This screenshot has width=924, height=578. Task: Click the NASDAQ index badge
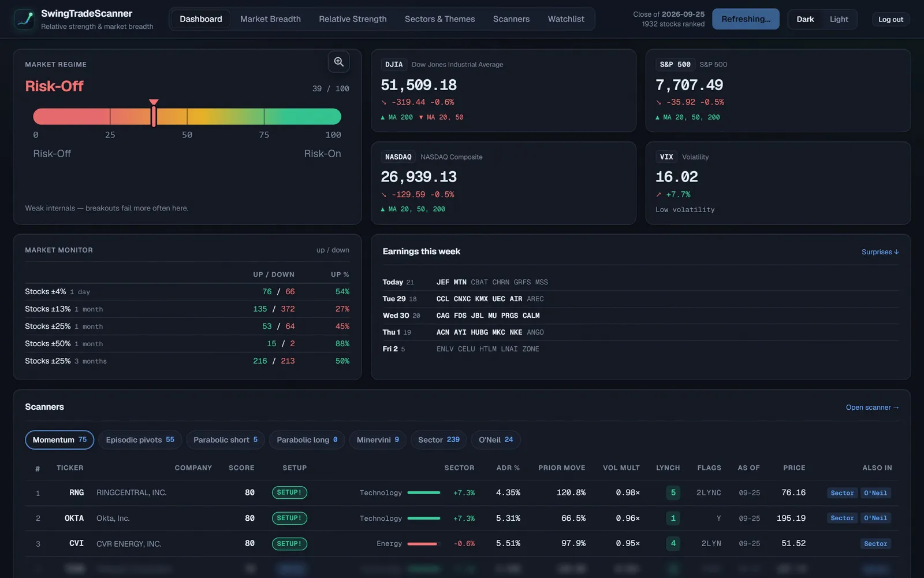(x=398, y=157)
